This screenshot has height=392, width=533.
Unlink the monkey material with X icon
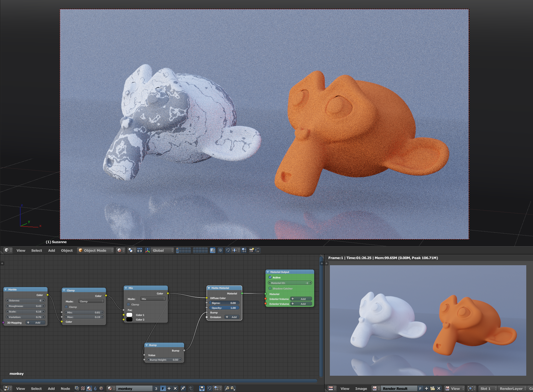175,388
